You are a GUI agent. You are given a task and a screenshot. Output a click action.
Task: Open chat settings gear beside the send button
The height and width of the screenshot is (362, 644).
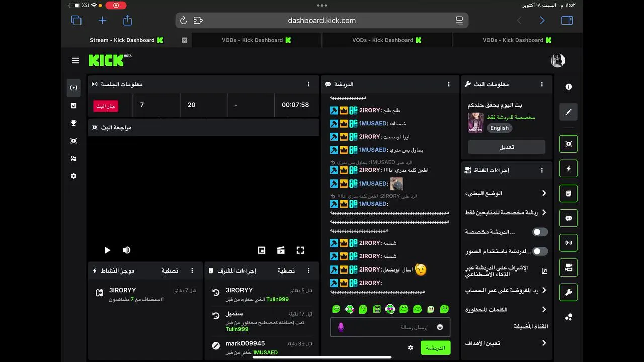[410, 348]
